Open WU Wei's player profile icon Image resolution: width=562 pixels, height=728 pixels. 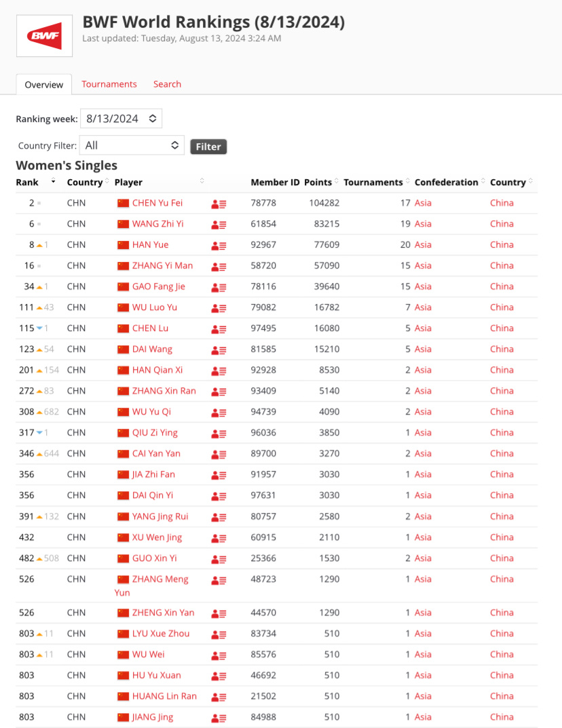click(x=219, y=655)
